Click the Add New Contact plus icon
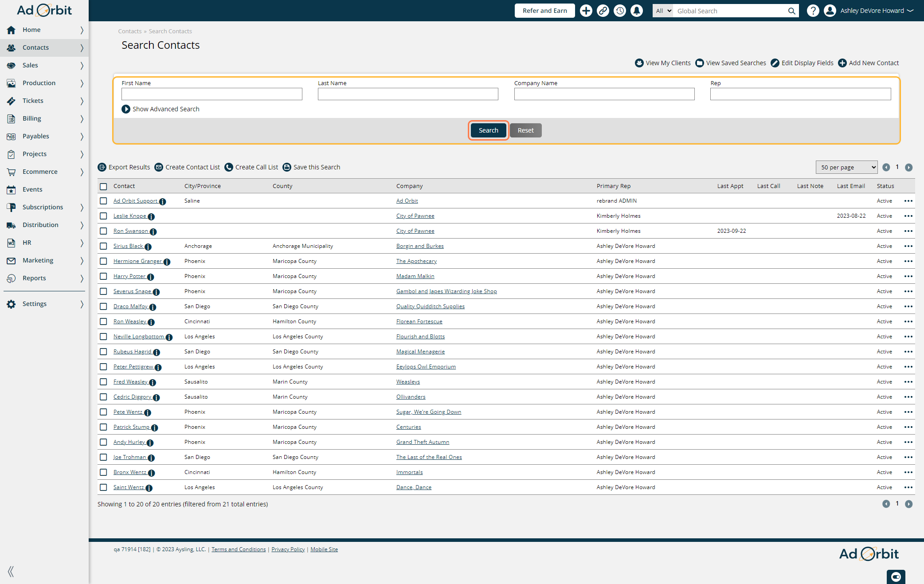 (x=842, y=63)
